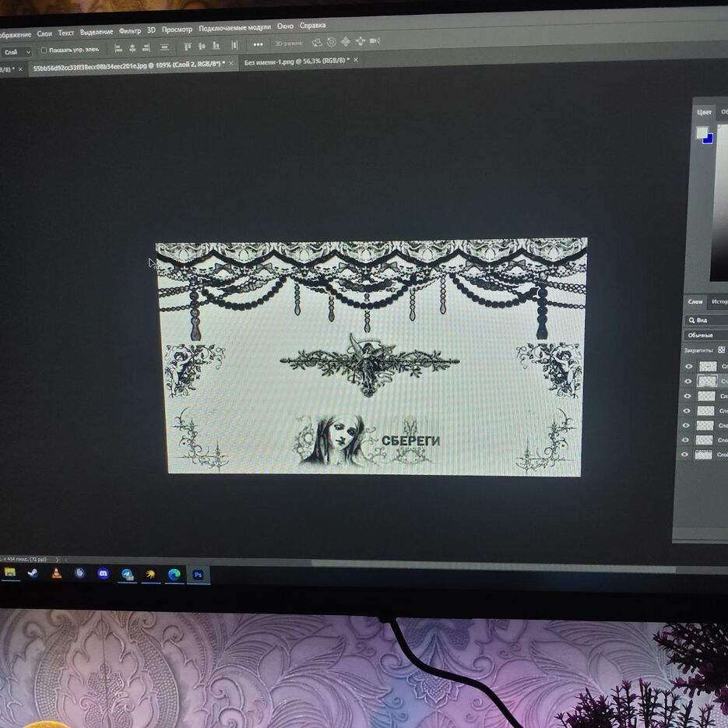
Task: Expand the 'Вид' layer filter dropdown
Action: pyautogui.click(x=705, y=320)
